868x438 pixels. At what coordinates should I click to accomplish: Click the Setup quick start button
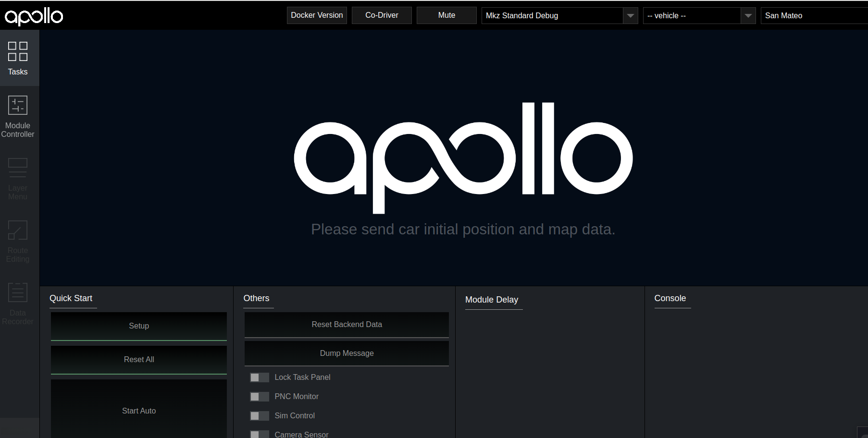coord(139,326)
